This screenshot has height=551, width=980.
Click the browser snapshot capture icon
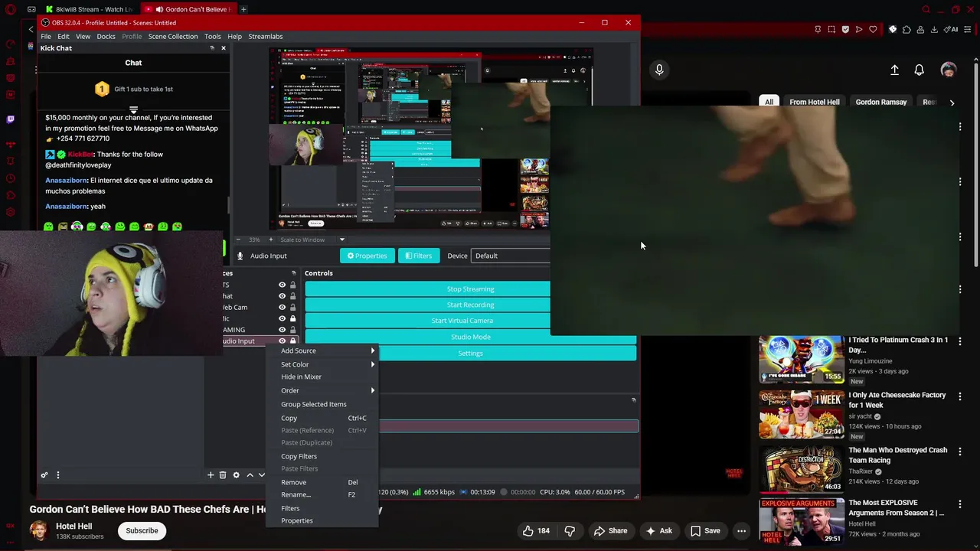(831, 29)
